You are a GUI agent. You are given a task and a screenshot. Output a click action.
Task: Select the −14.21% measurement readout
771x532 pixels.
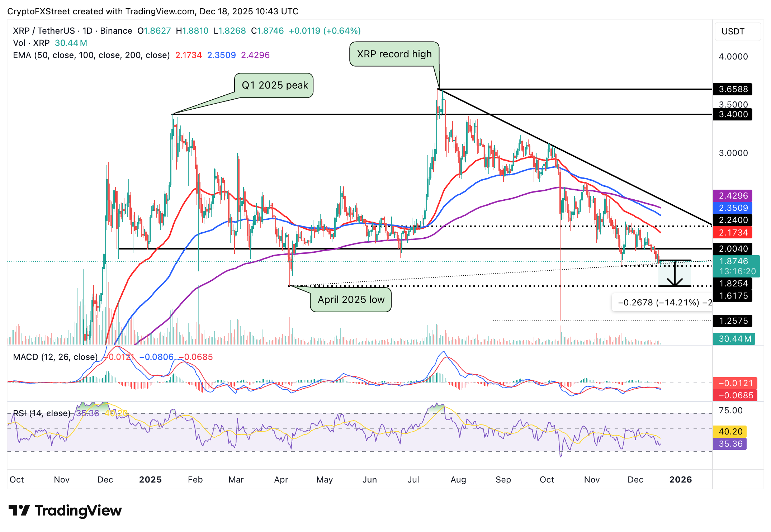(663, 303)
